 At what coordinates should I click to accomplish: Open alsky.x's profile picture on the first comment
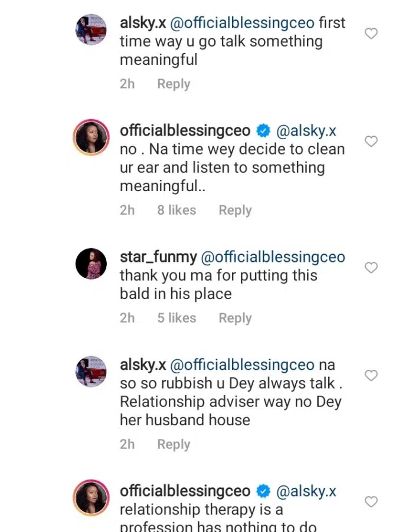pos(91,29)
